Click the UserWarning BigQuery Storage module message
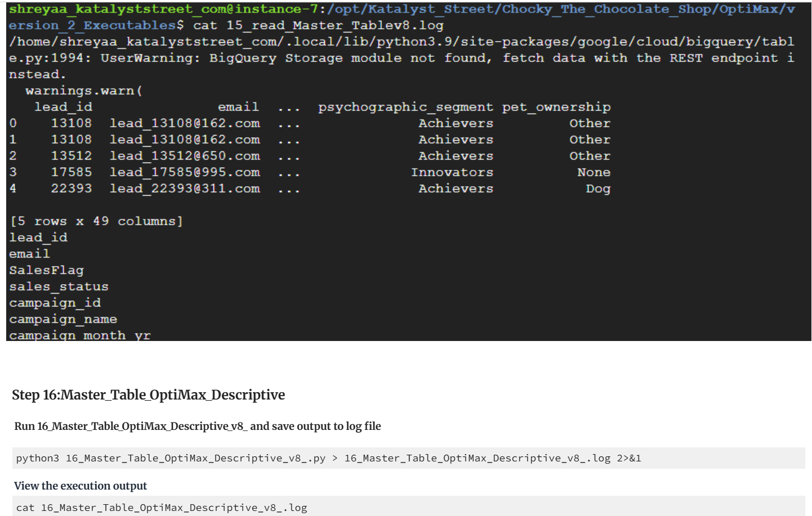The height and width of the screenshot is (516, 812). point(401,58)
